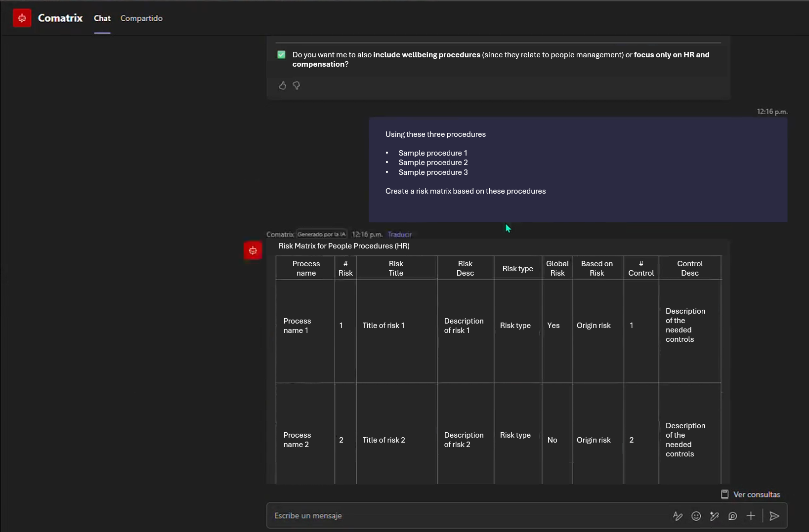Click the pen-with-sparkle icon in the compose bar
809x532 pixels.
(x=715, y=516)
